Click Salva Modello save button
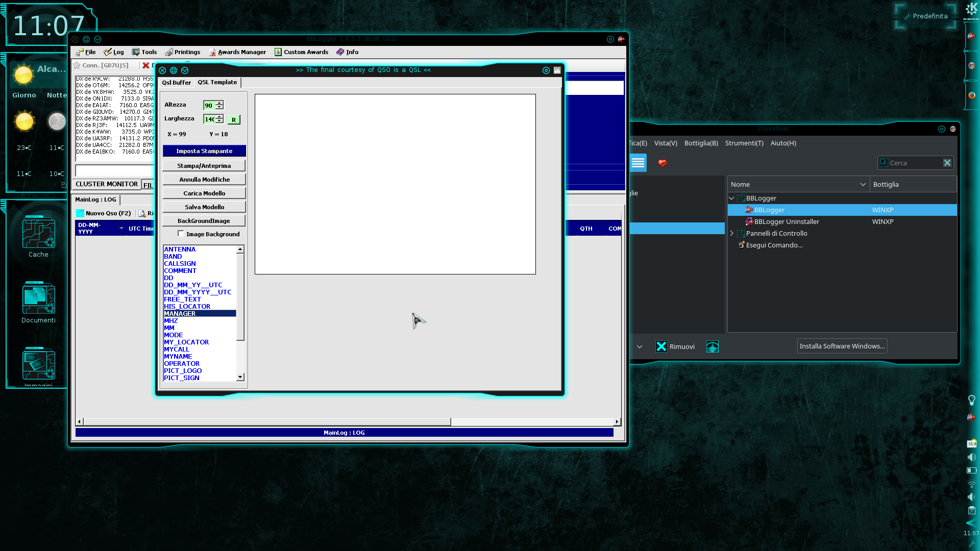The image size is (980, 551). [x=204, y=207]
